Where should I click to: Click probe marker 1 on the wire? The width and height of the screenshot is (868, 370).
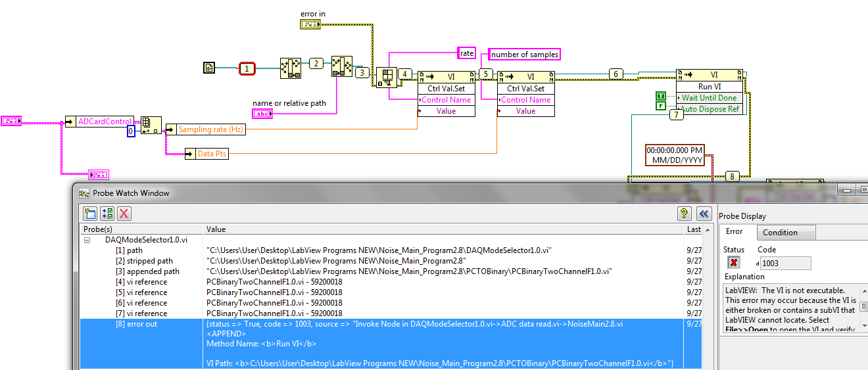247,68
